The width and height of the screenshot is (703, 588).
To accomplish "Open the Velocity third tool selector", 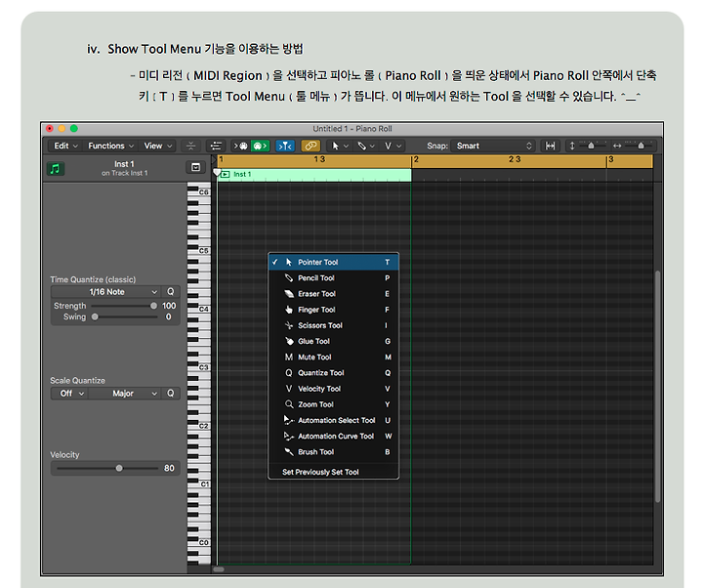I will (x=393, y=146).
